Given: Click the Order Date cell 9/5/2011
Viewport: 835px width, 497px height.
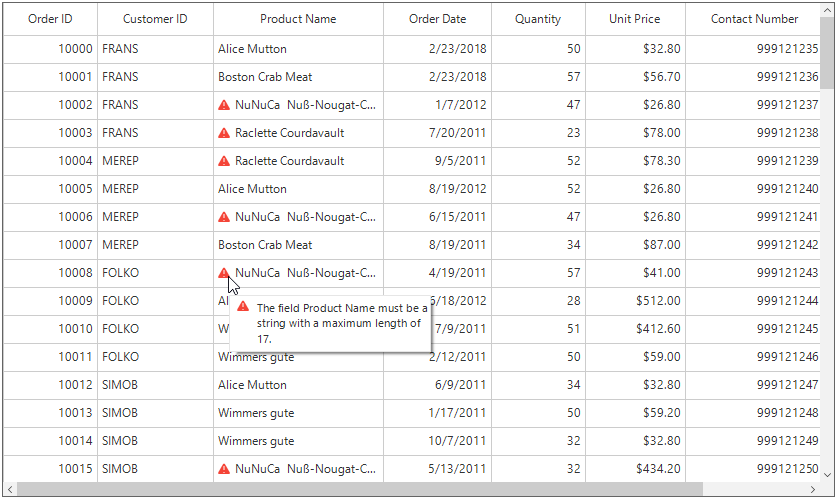Looking at the screenshot, I should click(x=437, y=161).
